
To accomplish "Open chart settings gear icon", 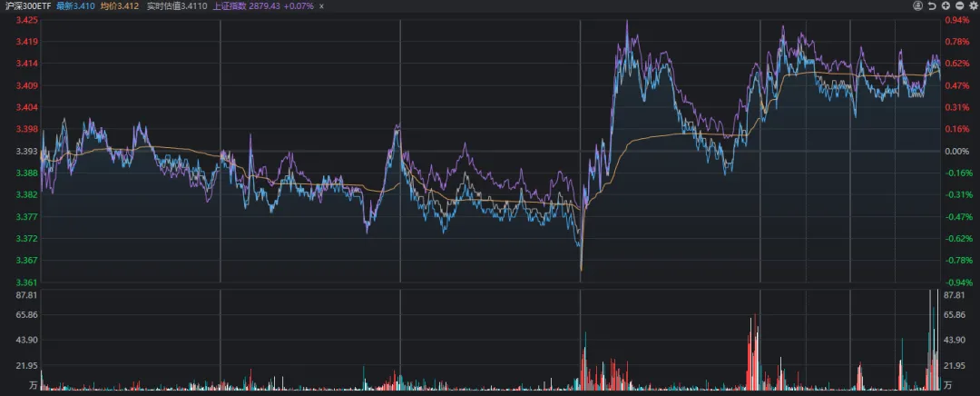I will pos(973,5).
